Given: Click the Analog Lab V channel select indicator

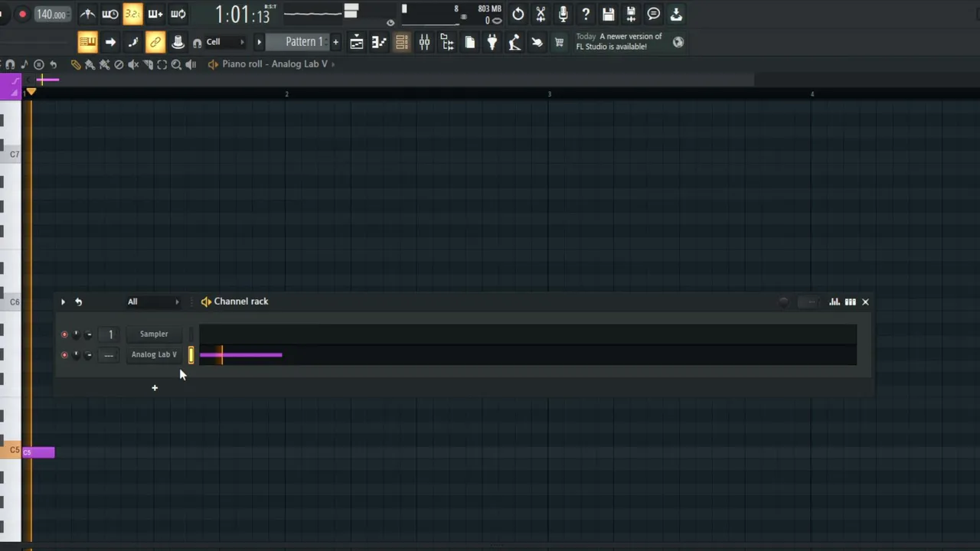Looking at the screenshot, I should [191, 354].
